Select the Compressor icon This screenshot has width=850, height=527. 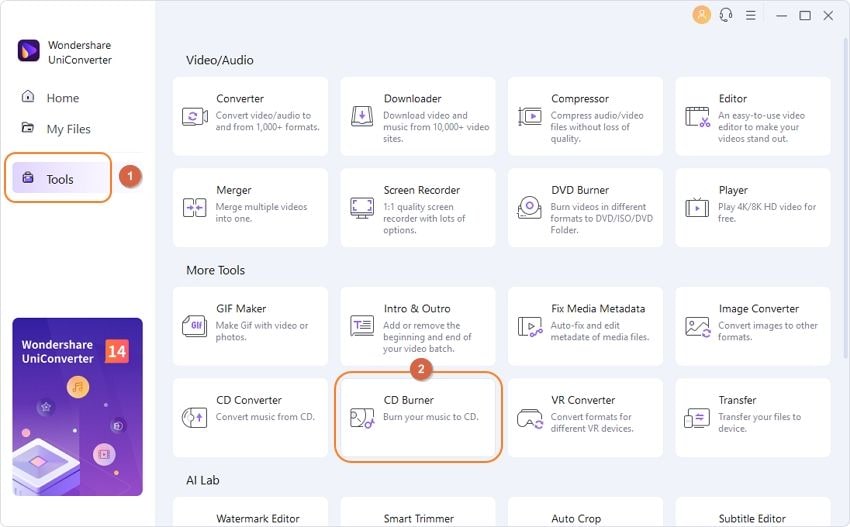coord(530,116)
